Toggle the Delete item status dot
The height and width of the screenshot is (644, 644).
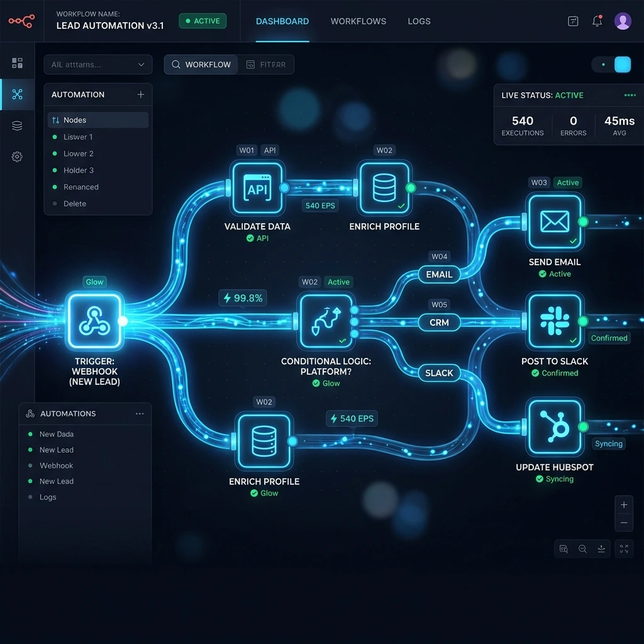point(55,204)
